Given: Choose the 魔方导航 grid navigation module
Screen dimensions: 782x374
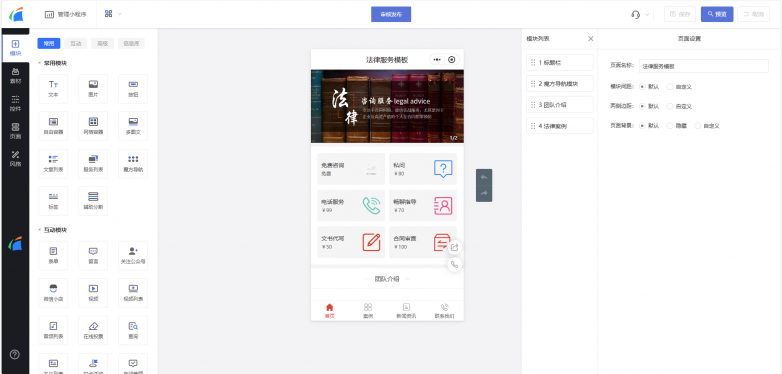Looking at the screenshot, I should pos(133,164).
